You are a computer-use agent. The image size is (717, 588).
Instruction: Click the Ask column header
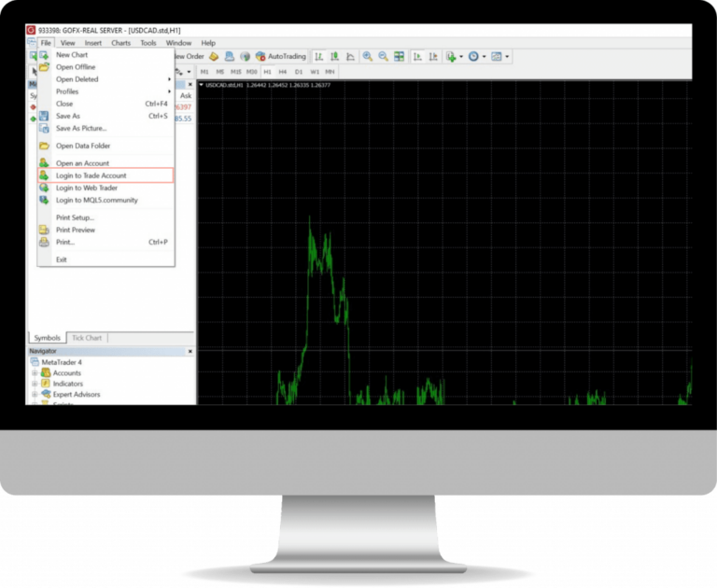[x=186, y=95]
